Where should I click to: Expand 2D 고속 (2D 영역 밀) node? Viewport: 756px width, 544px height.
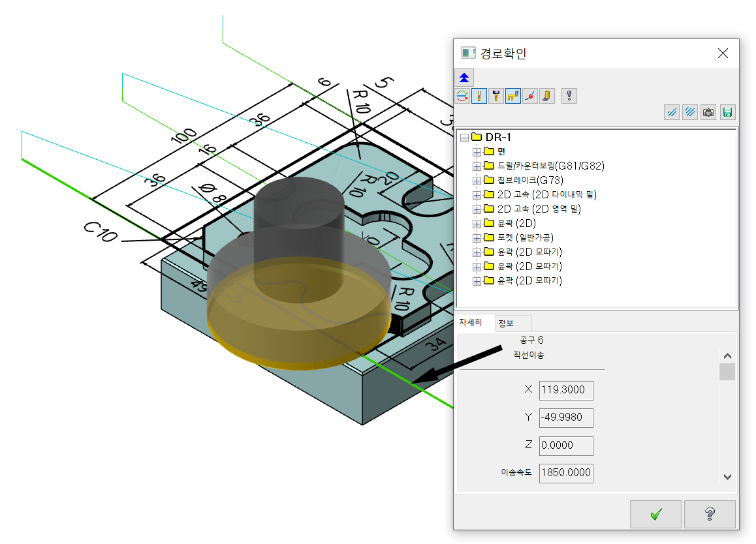coord(477,209)
